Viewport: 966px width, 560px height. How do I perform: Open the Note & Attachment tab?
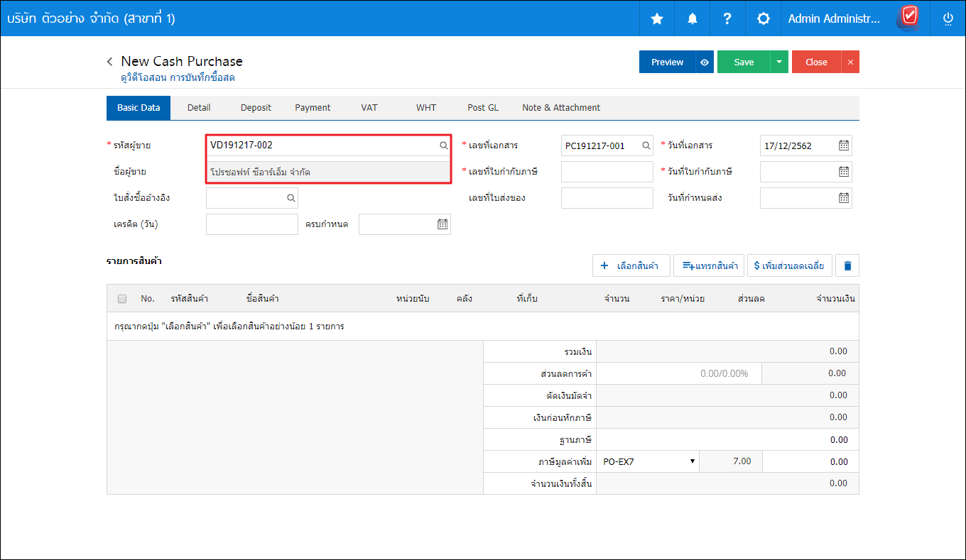click(561, 108)
